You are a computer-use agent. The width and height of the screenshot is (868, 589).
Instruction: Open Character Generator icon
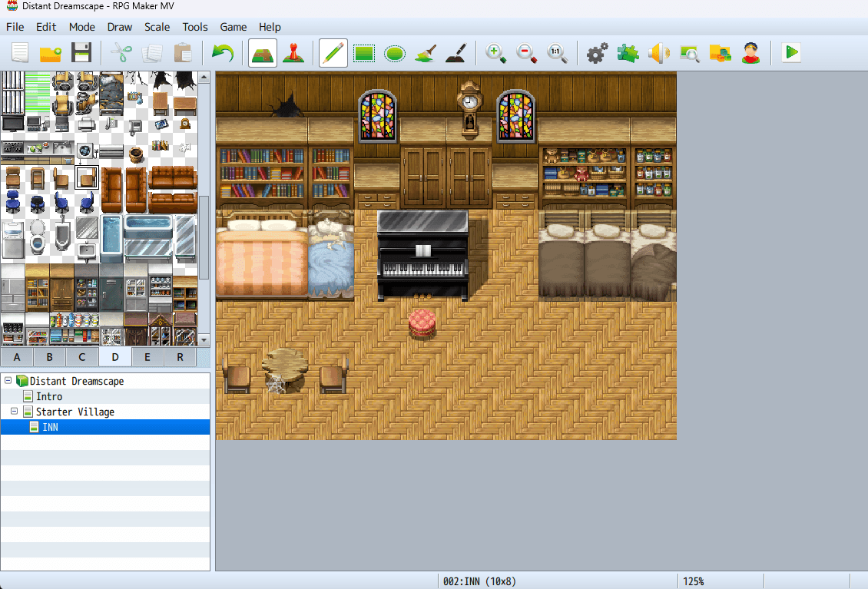pyautogui.click(x=750, y=53)
